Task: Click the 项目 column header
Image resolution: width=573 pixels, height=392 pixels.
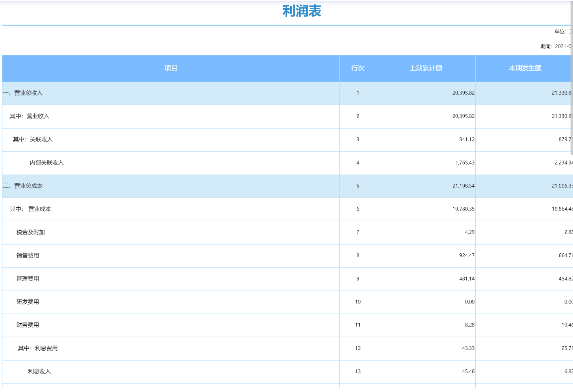Action: [x=171, y=68]
